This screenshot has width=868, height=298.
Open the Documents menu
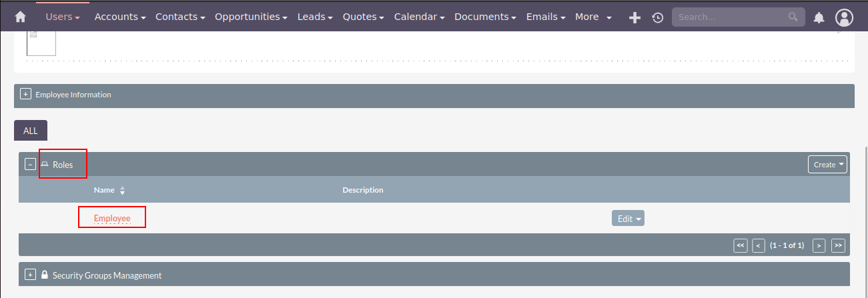[486, 17]
